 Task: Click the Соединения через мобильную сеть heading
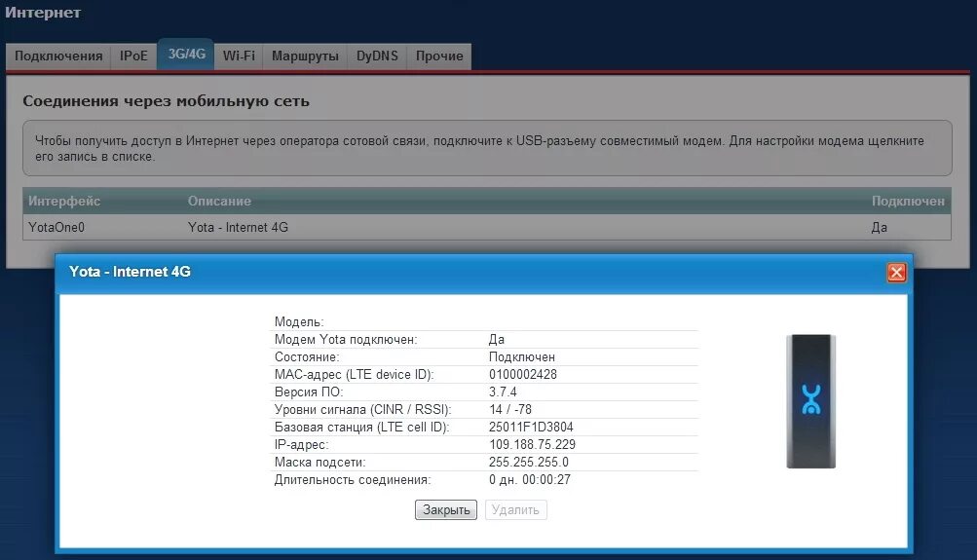[x=167, y=101]
